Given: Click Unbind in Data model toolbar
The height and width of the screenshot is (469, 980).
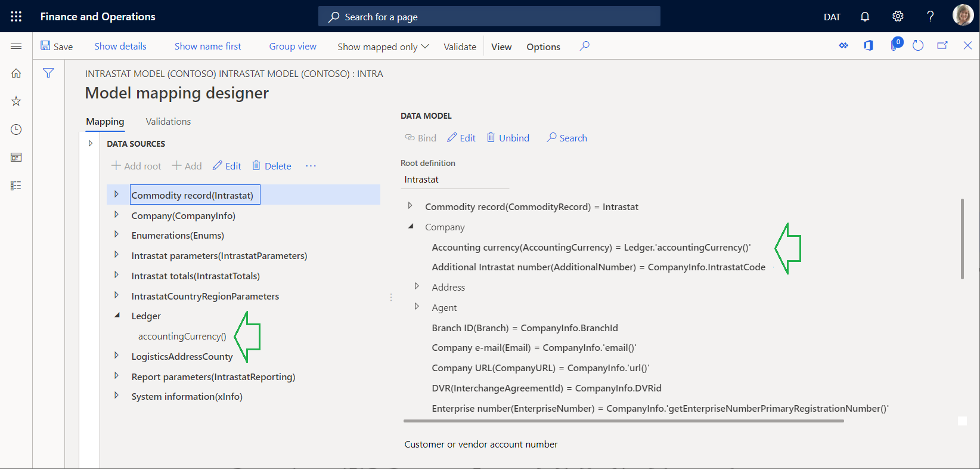Looking at the screenshot, I should pos(508,138).
